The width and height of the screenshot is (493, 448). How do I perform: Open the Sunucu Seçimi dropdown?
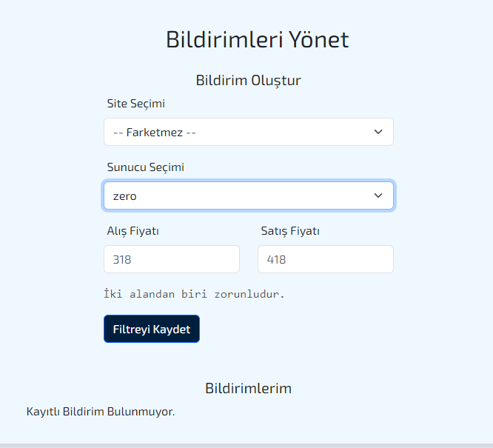coord(249,195)
